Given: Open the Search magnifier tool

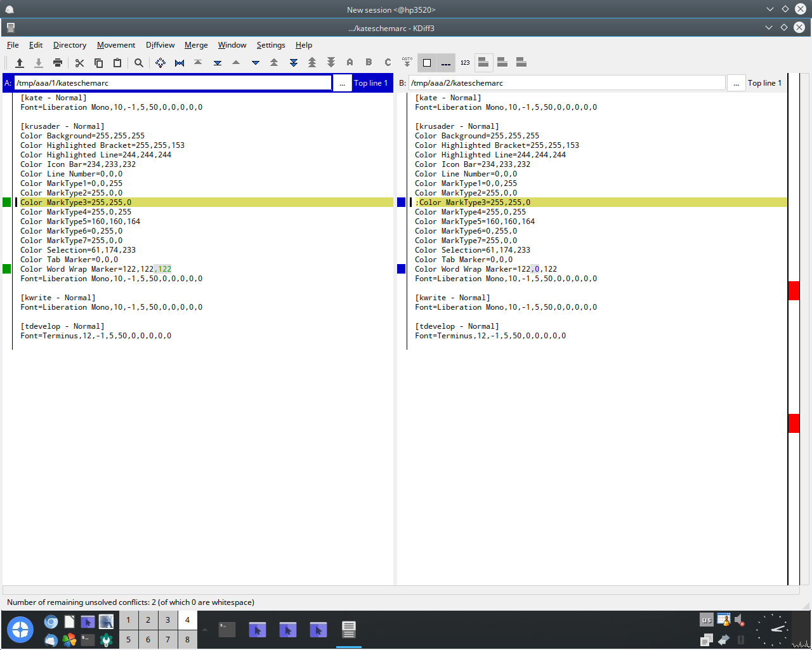Looking at the screenshot, I should click(x=139, y=63).
